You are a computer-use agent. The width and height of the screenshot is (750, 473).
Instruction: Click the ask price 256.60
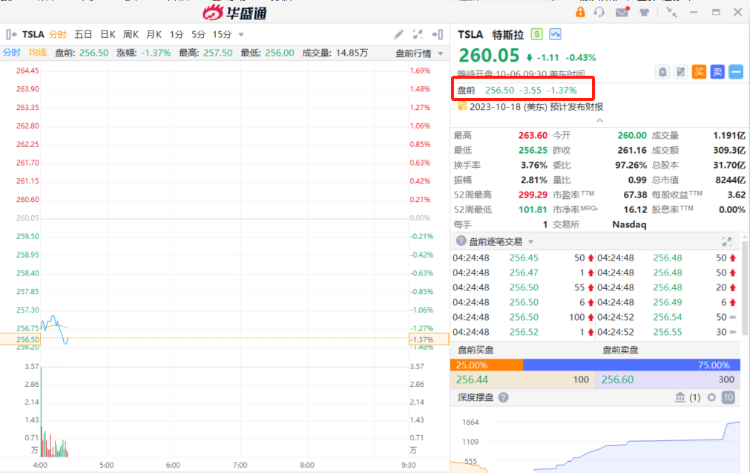[618, 380]
